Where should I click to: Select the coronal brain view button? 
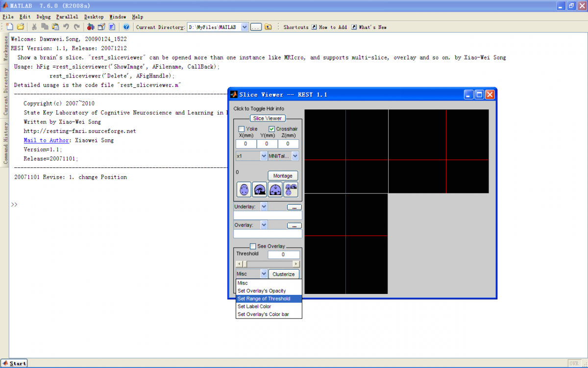click(x=275, y=189)
